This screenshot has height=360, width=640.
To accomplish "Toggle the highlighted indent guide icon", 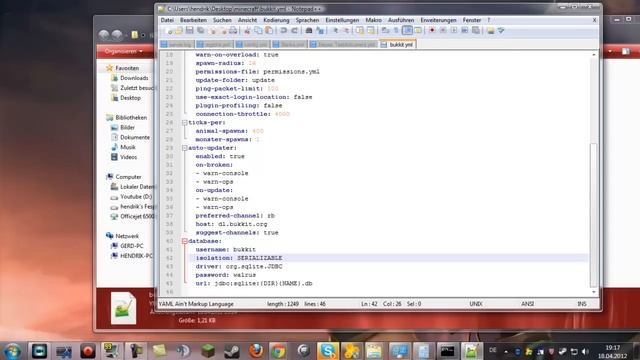I will 407,31.
